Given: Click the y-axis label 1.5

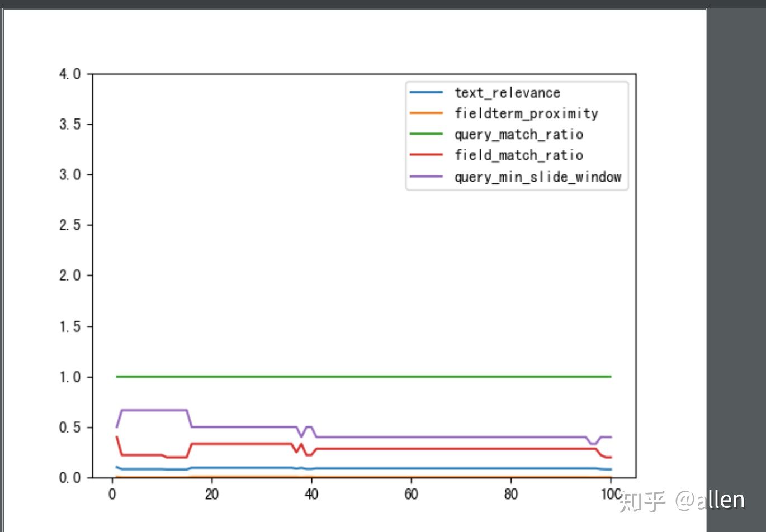Looking at the screenshot, I should 70,326.
